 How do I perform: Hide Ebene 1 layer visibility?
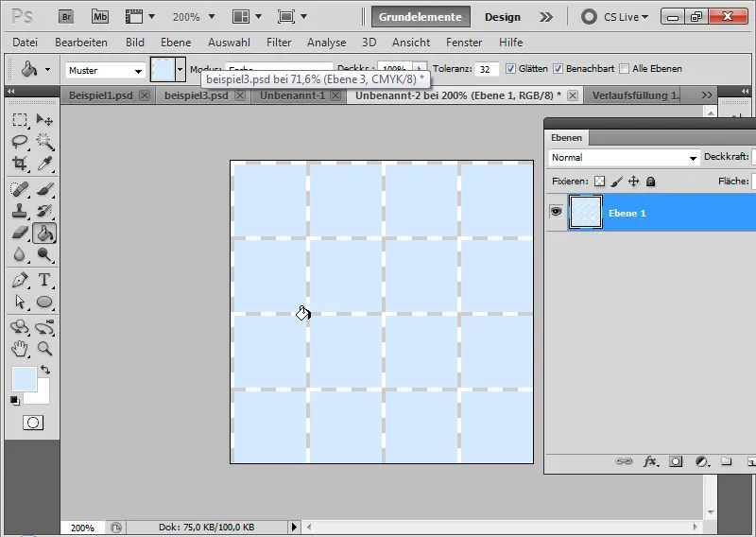tap(557, 212)
